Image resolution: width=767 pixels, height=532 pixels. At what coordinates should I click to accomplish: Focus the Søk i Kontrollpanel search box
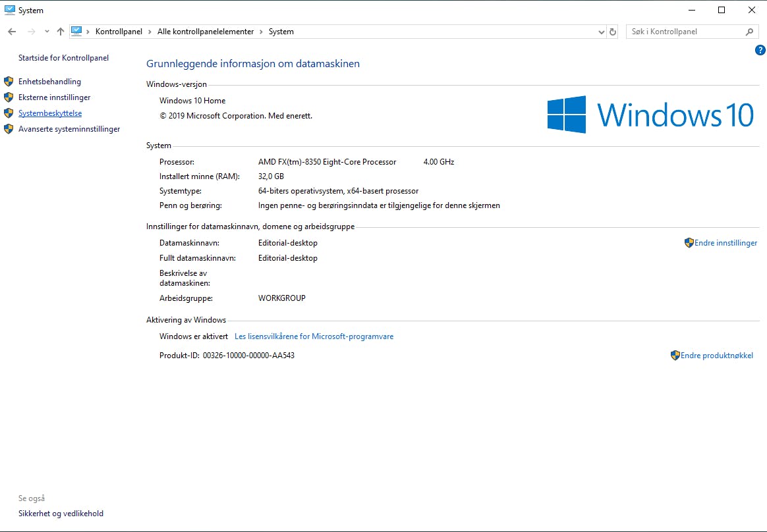point(692,32)
